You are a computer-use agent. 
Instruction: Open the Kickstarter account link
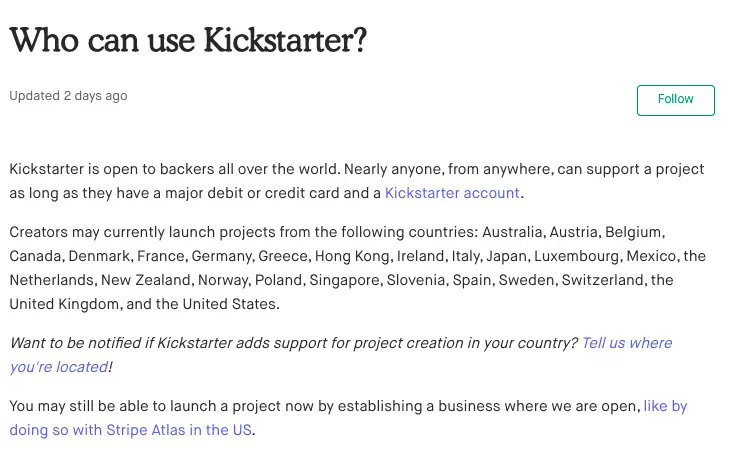[452, 193]
